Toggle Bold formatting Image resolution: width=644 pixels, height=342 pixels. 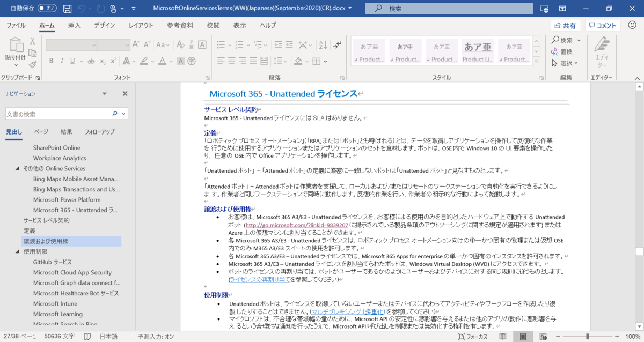click(52, 61)
